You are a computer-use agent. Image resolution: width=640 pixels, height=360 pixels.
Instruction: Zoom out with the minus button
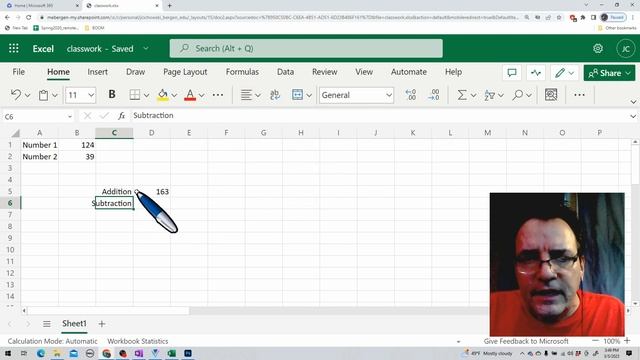pos(595,341)
